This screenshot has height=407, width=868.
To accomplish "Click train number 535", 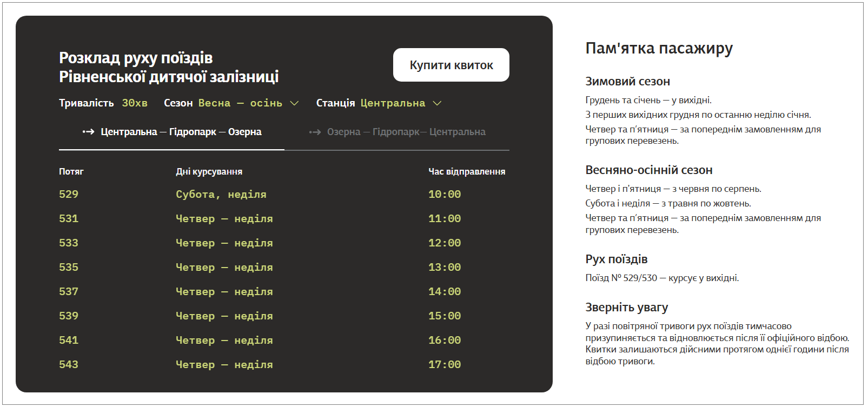I will coord(69,268).
